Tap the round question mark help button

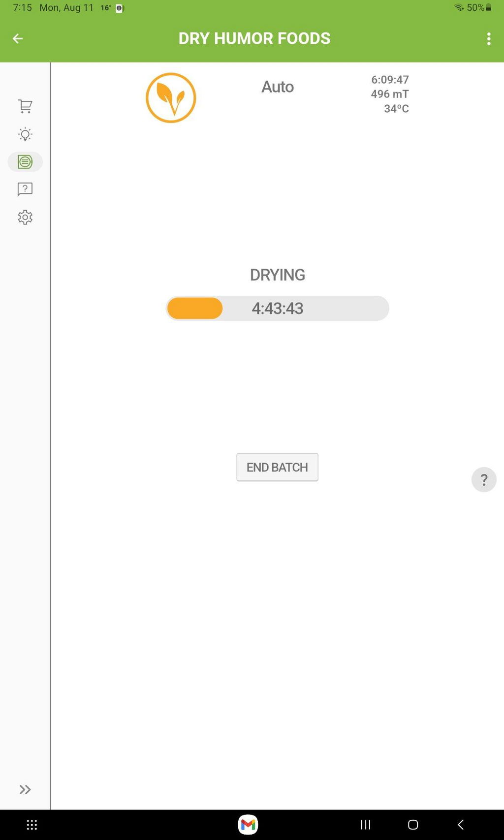484,479
